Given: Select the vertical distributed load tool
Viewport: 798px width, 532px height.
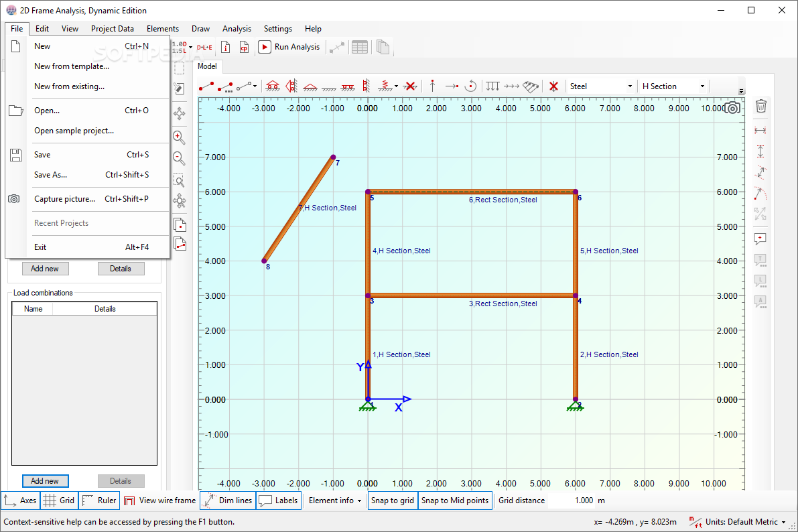Looking at the screenshot, I should 492,86.
